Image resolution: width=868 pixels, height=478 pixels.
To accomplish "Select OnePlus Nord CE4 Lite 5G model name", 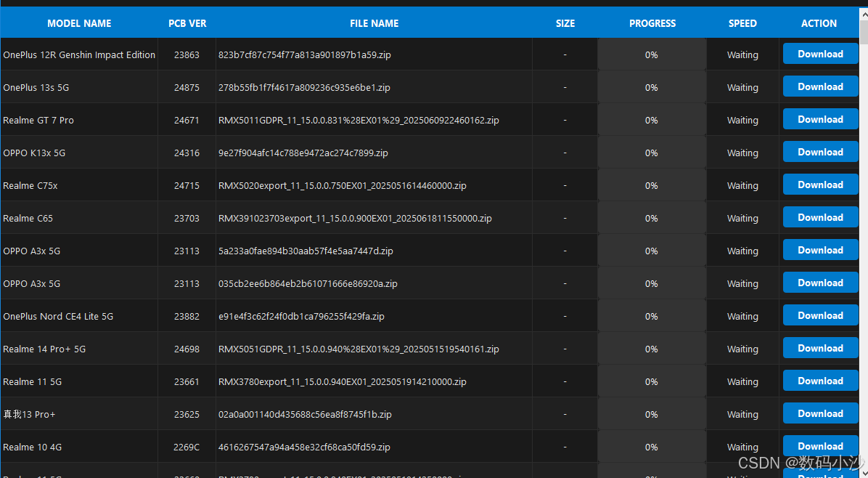I will [x=58, y=316].
